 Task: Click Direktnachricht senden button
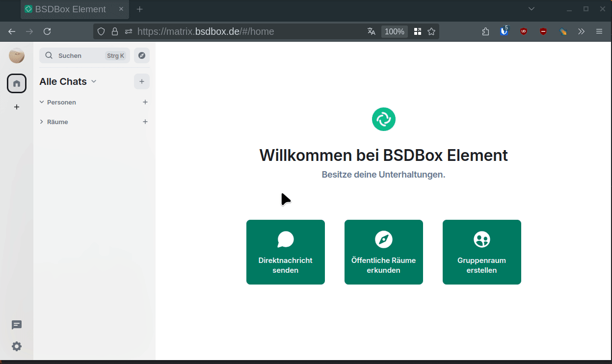(286, 252)
